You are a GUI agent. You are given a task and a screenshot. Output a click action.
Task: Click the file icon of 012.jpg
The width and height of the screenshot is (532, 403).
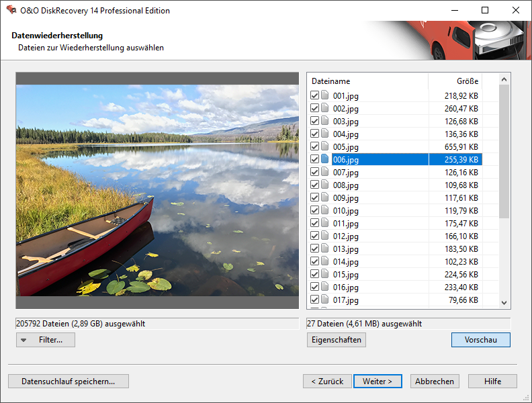click(x=325, y=236)
